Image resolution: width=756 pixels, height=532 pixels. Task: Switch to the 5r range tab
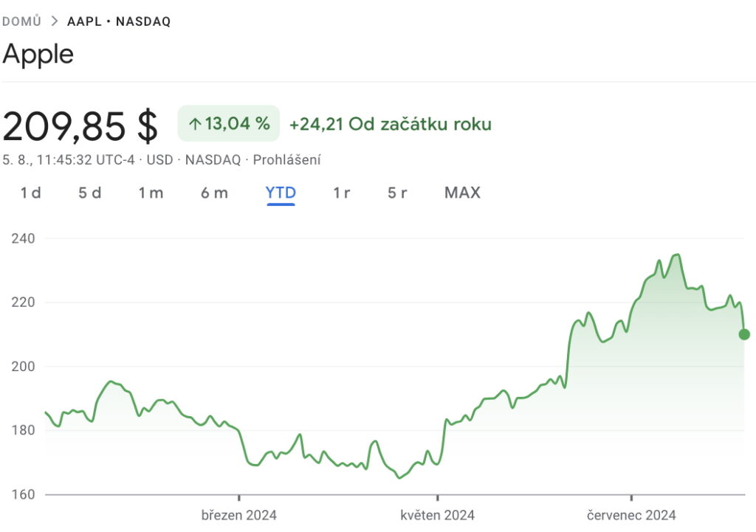[397, 193]
